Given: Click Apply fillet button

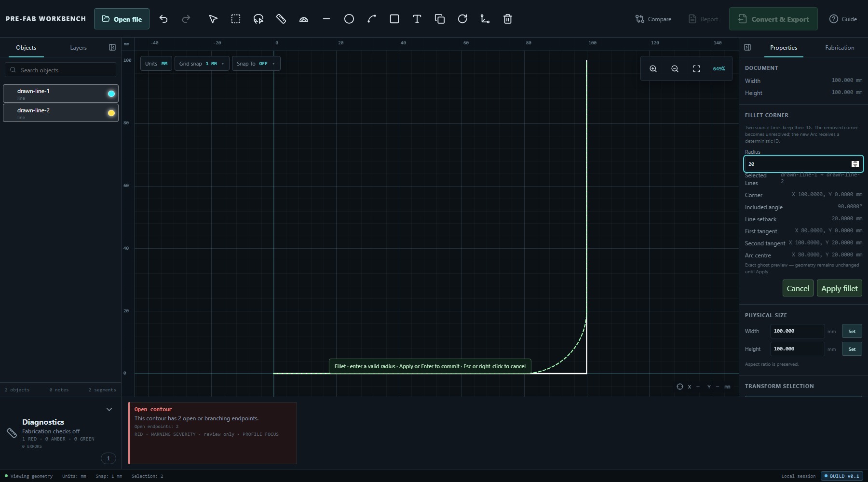Looking at the screenshot, I should [839, 288].
